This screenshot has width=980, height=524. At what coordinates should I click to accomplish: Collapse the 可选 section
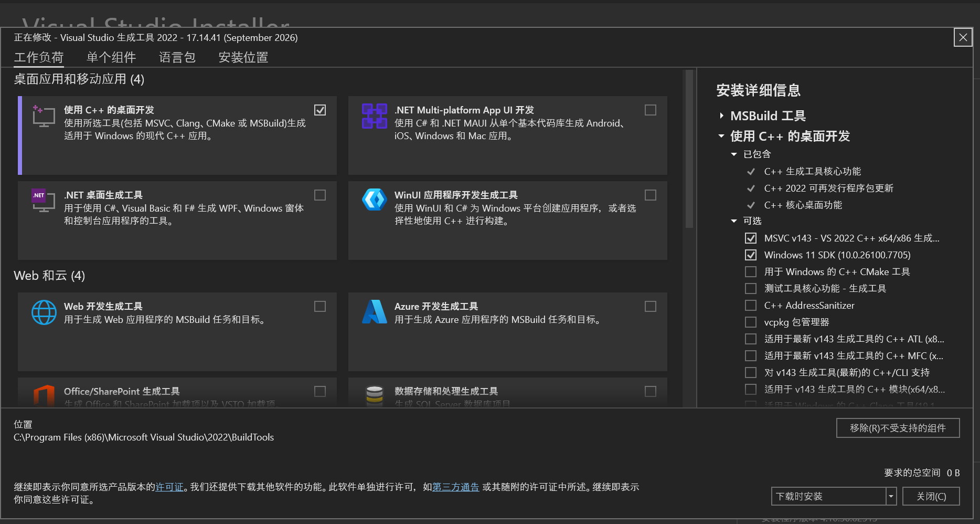[734, 221]
